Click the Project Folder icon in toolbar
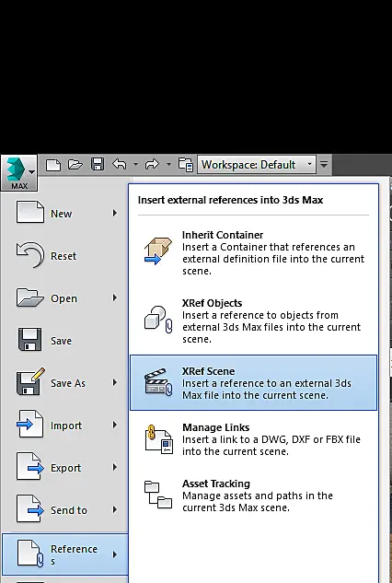 [x=185, y=164]
